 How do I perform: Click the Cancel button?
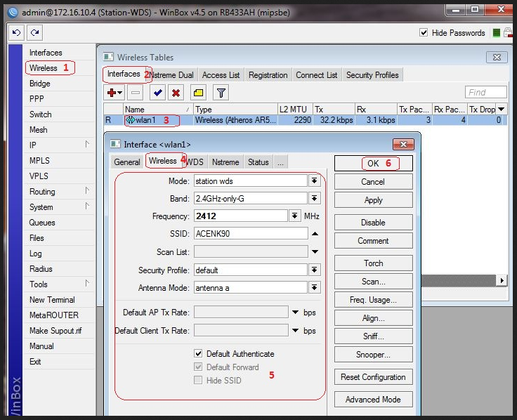[x=373, y=182]
